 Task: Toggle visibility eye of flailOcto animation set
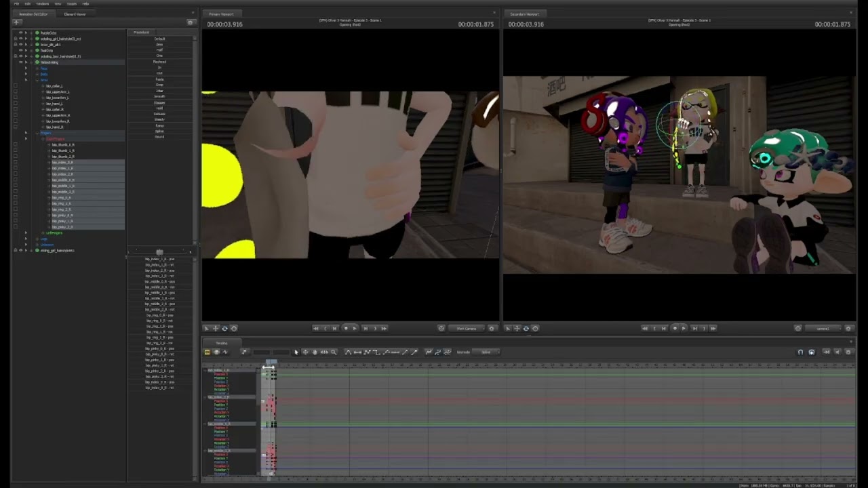click(20, 50)
